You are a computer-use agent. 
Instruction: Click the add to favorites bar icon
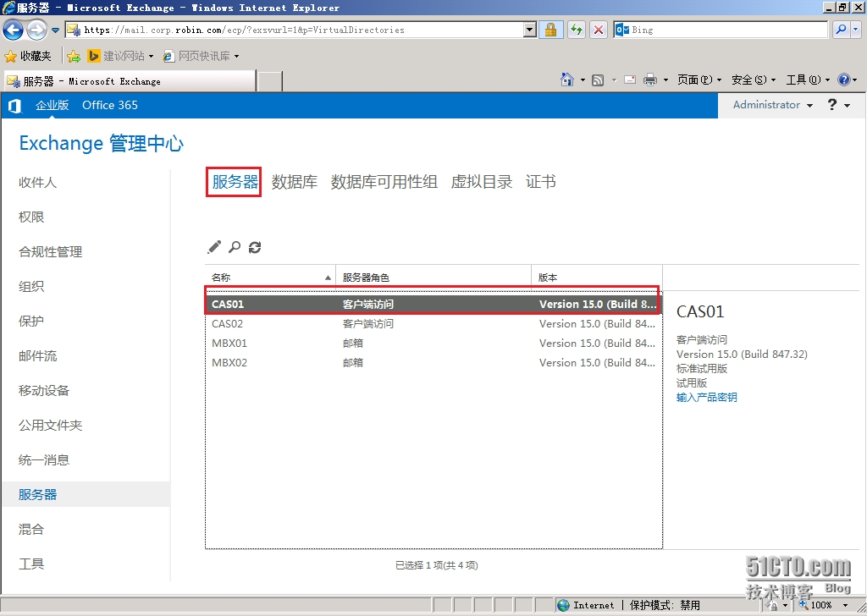(x=74, y=56)
